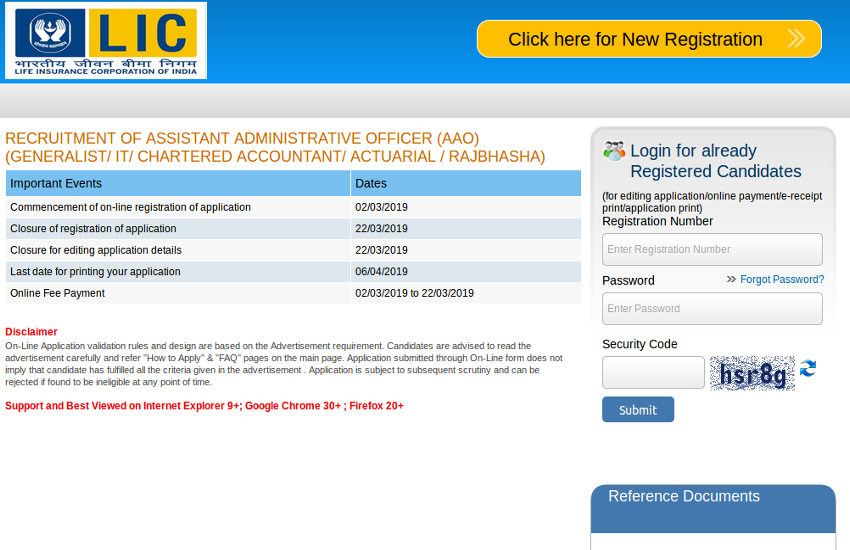Image resolution: width=850 pixels, height=550 pixels.
Task: Click the double-arrow icon on New Registration
Action: click(x=796, y=39)
